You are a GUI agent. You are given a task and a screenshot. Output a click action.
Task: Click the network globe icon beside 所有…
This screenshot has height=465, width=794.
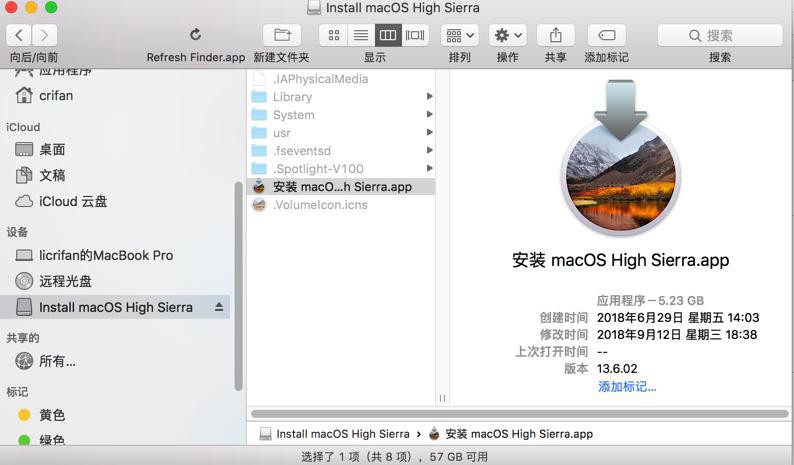click(x=24, y=361)
